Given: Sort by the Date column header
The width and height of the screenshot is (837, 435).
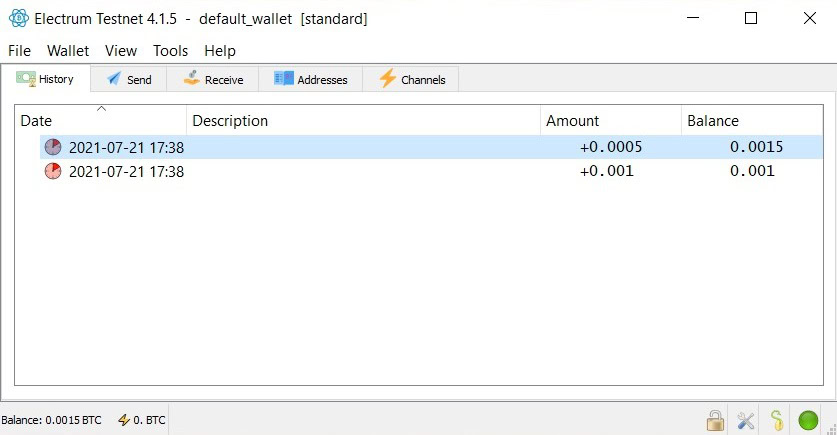Looking at the screenshot, I should pyautogui.click(x=100, y=121).
